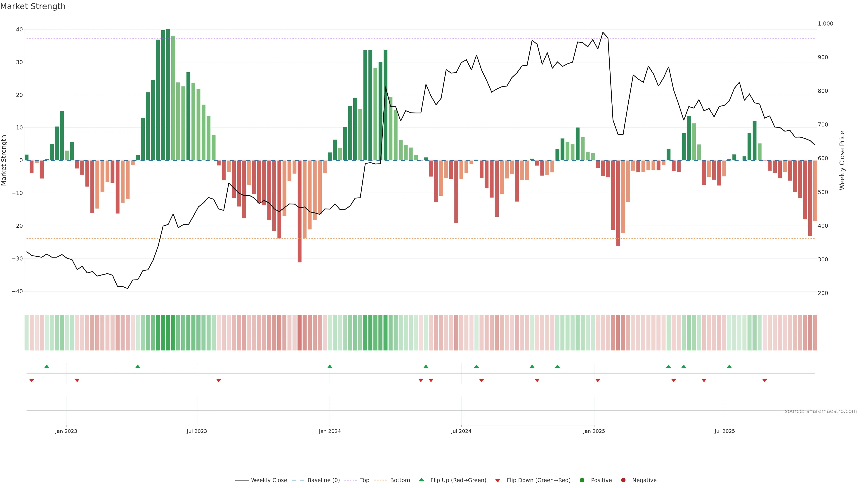Click the Weekly Close Price axis title

(x=842, y=160)
